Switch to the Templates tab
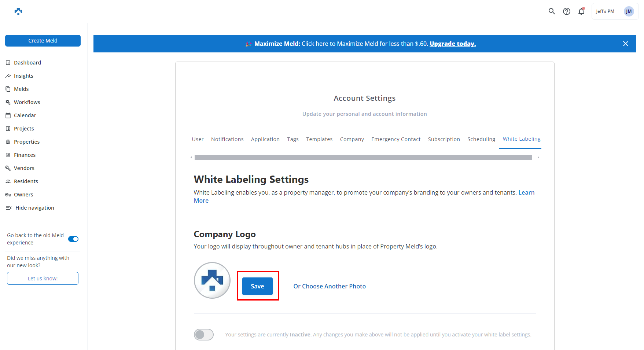The height and width of the screenshot is (350, 644). [x=319, y=139]
